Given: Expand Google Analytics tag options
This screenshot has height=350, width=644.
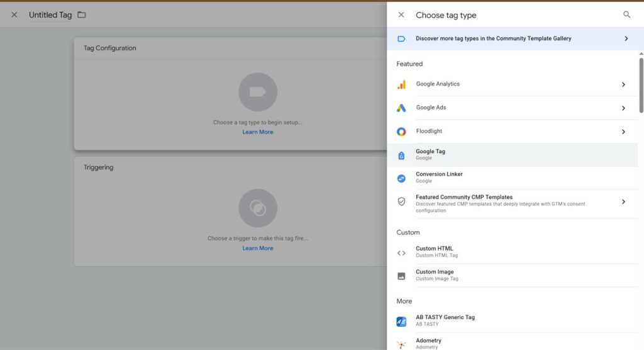Looking at the screenshot, I should tap(623, 84).
